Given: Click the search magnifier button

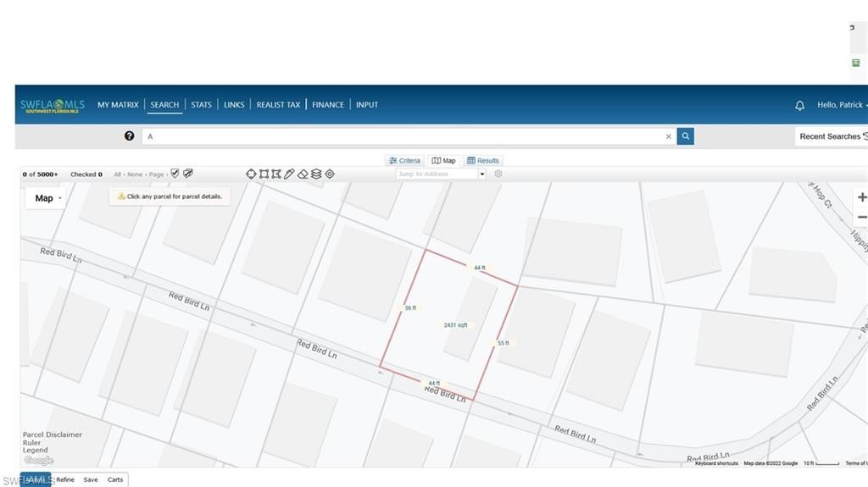Looking at the screenshot, I should [685, 136].
